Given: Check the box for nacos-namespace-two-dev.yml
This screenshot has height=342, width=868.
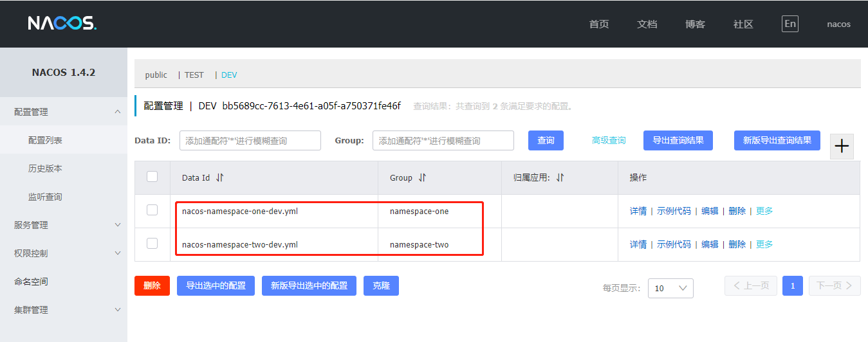Looking at the screenshot, I should click(x=152, y=244).
